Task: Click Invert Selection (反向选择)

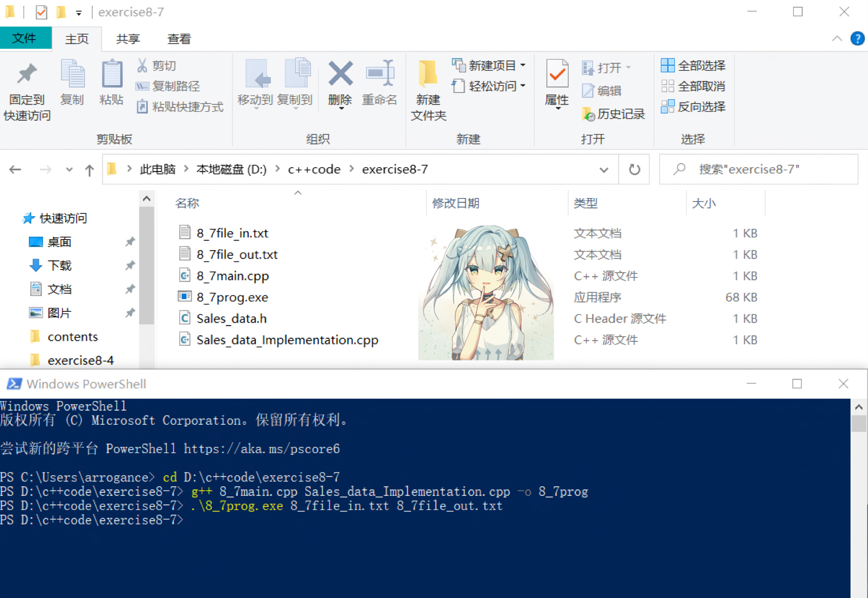Action: (694, 107)
